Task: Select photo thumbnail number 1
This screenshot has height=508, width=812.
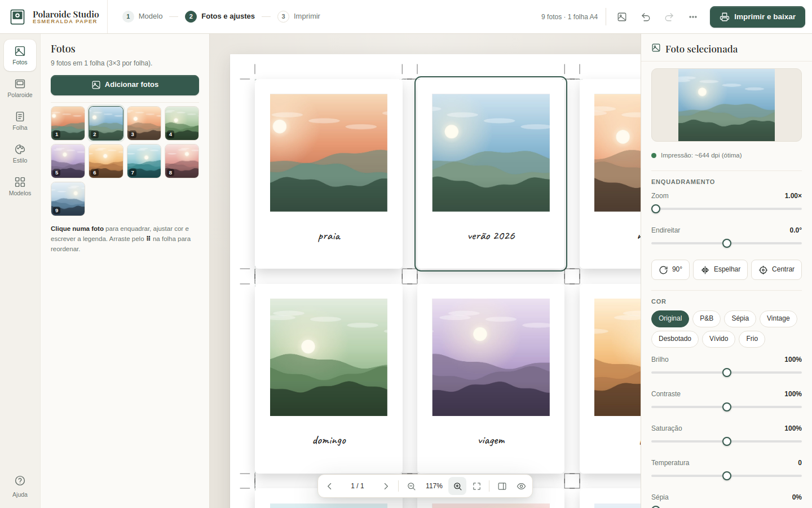Action: pos(68,123)
